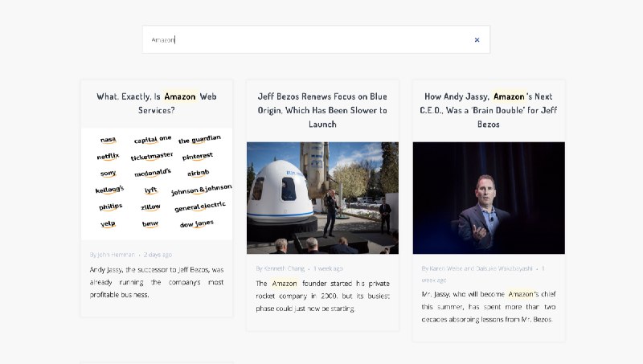Click the Andy Jassy portrait photo
The height and width of the screenshot is (364, 643).
489,198
